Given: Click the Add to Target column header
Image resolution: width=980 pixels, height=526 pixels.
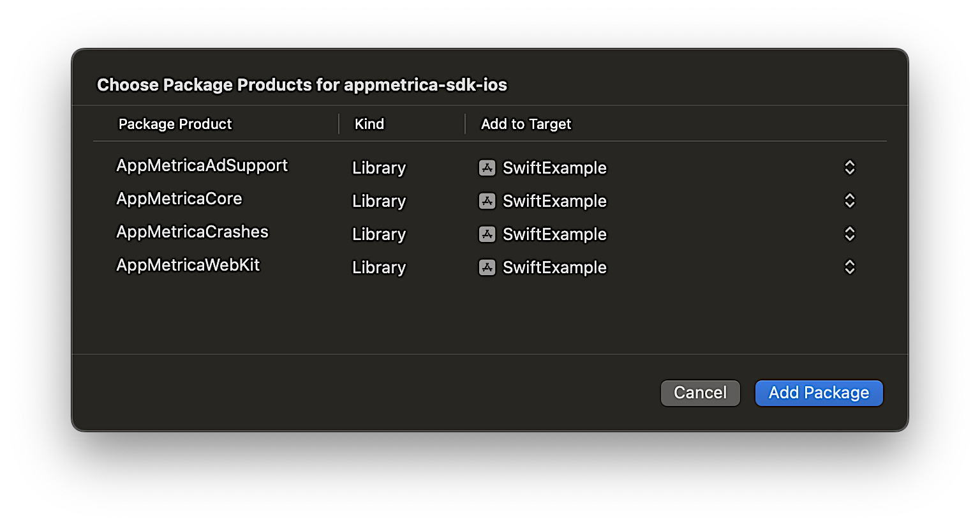Looking at the screenshot, I should point(526,124).
